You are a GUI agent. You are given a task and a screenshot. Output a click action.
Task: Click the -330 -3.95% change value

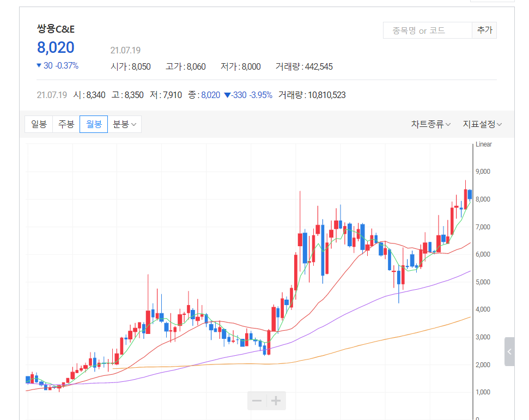(x=248, y=95)
